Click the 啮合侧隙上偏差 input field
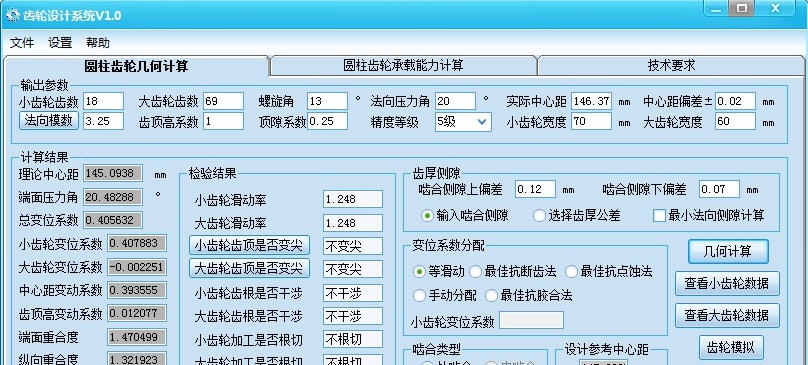Screen dimensions: 808x365 point(535,189)
